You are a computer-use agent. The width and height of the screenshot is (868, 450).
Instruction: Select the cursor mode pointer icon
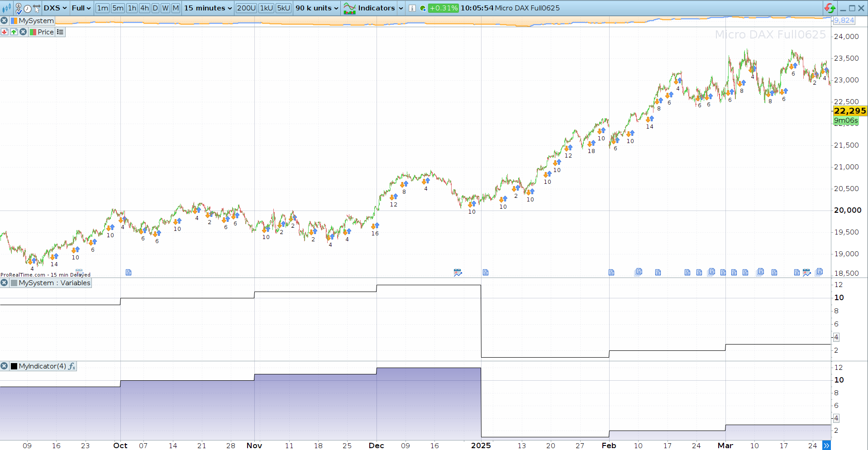[x=37, y=9]
